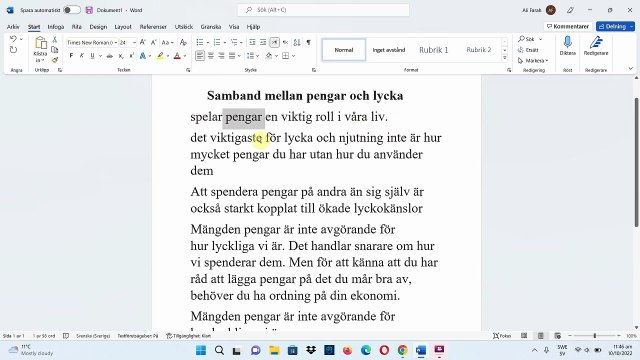
Task: Toggle underline (U) formatting
Action: click(x=92, y=56)
